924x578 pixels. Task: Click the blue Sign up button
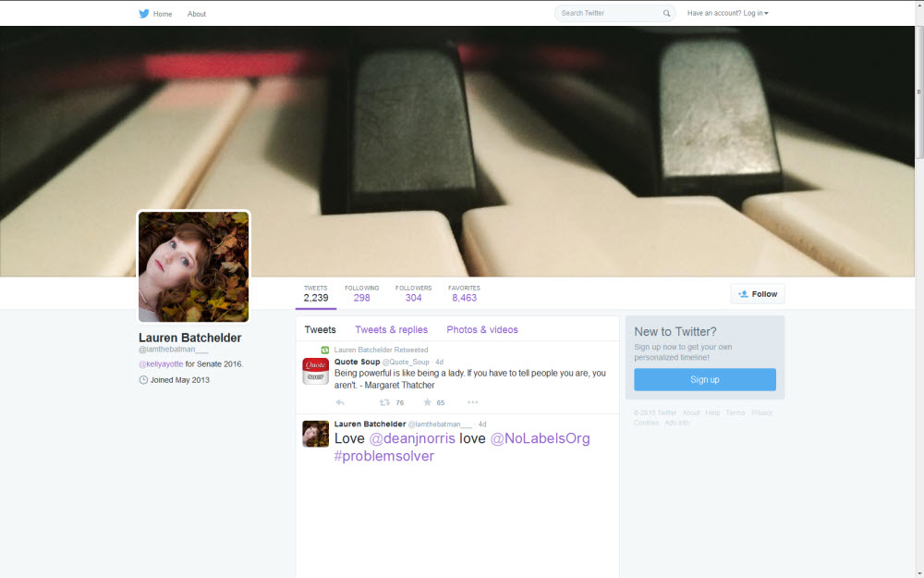point(704,379)
